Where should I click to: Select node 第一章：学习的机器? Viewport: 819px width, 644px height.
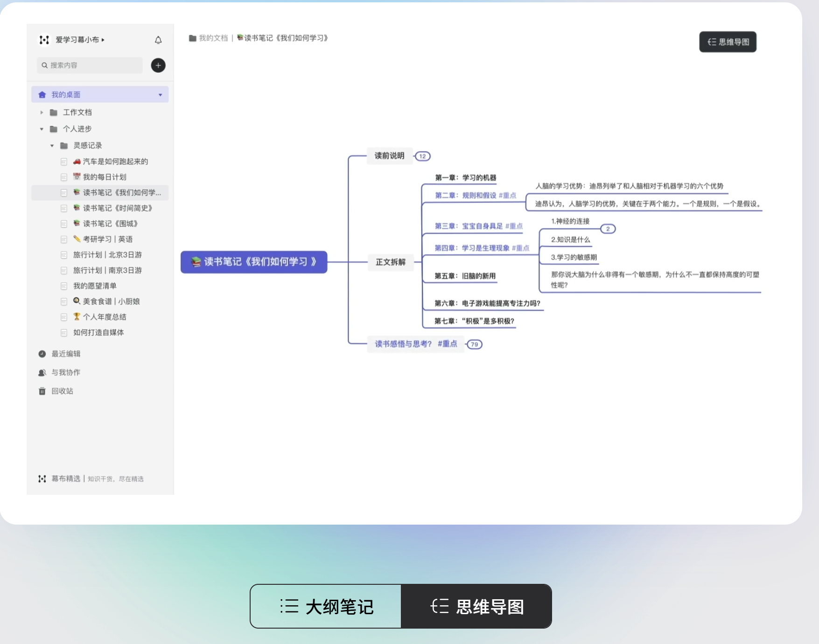pos(466,178)
